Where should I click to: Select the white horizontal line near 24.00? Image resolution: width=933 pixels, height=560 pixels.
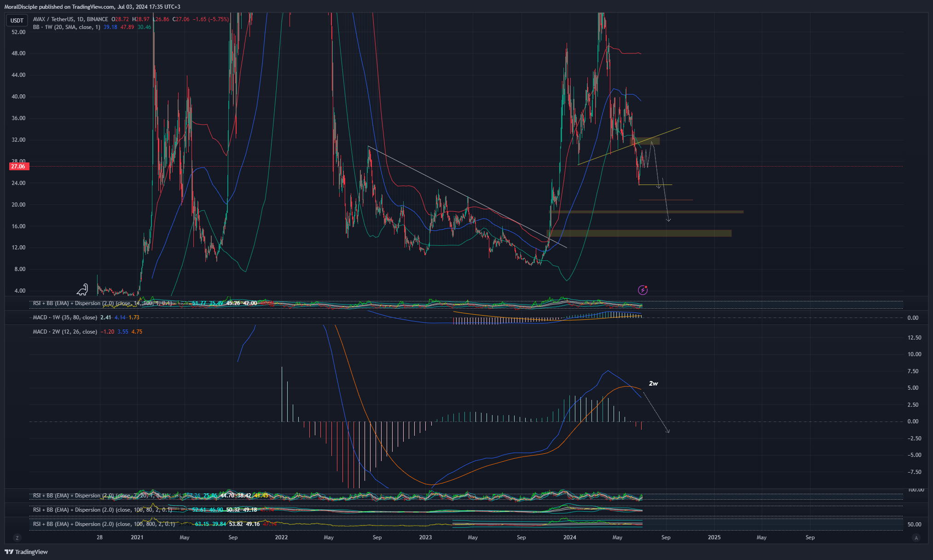655,185
